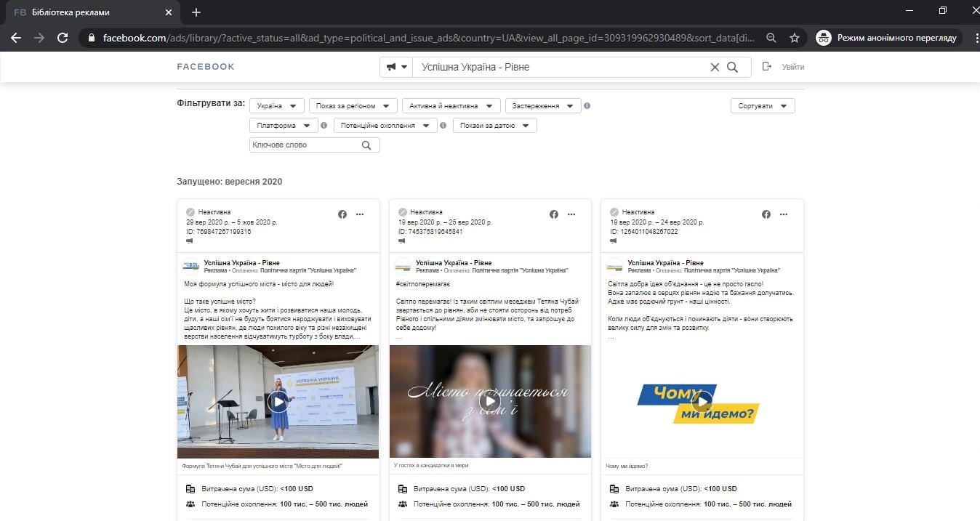Click the 'Запущено: вересня 2020' heading
The width and height of the screenshot is (980, 521).
click(x=230, y=182)
